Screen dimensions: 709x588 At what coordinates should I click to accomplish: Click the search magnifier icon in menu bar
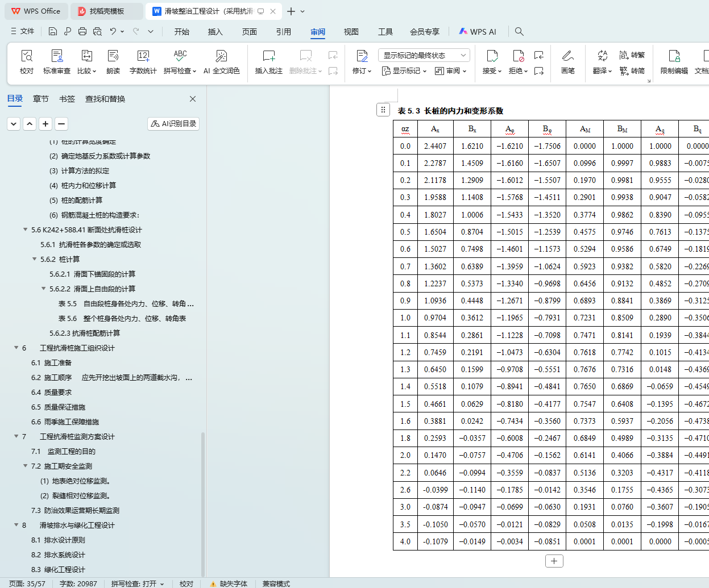519,32
